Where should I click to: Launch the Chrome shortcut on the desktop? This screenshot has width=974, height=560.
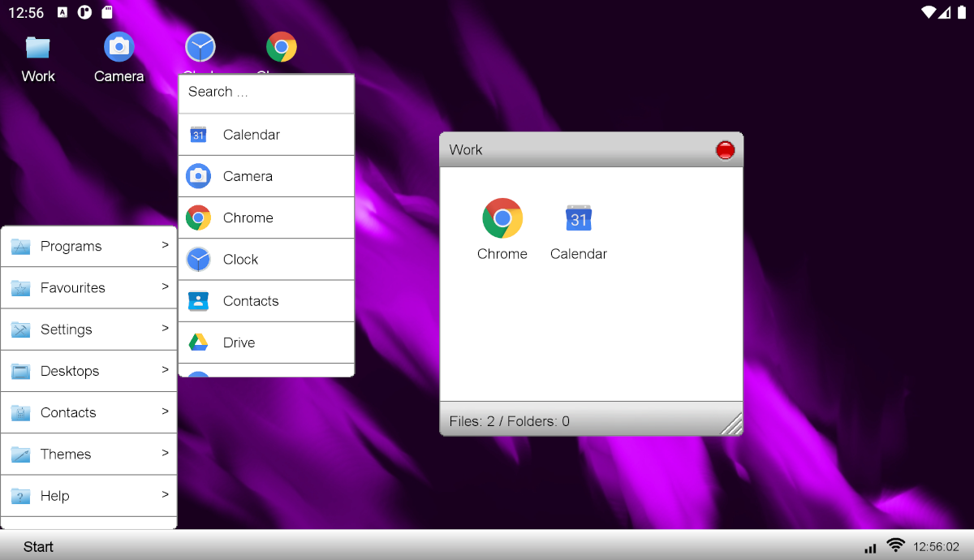281,52
